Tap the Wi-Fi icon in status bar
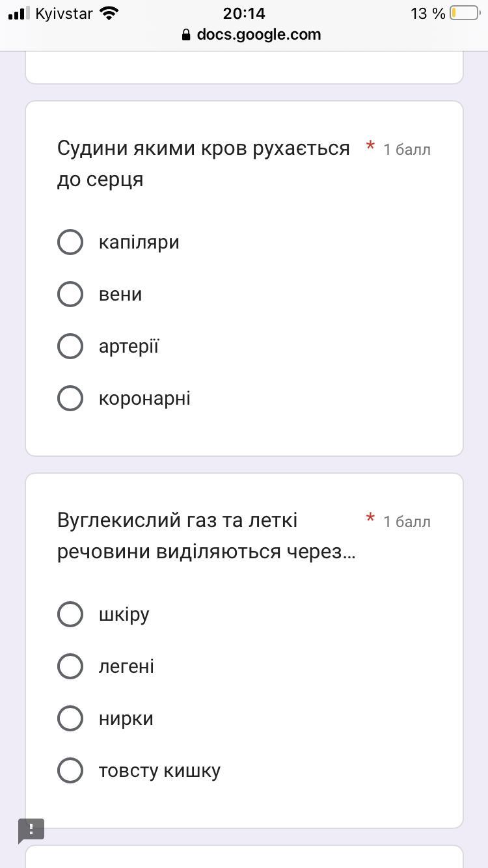Image resolution: width=488 pixels, height=868 pixels. (x=110, y=13)
